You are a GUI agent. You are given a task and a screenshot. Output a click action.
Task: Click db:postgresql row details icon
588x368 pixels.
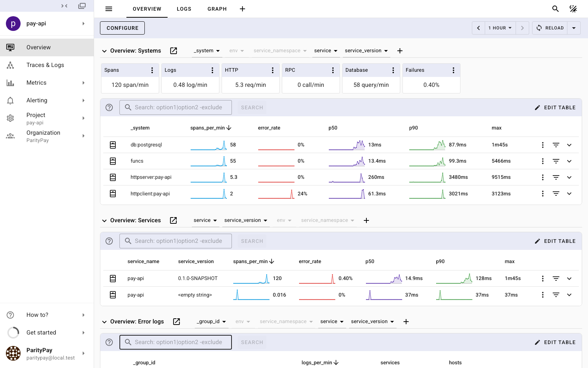(x=113, y=145)
